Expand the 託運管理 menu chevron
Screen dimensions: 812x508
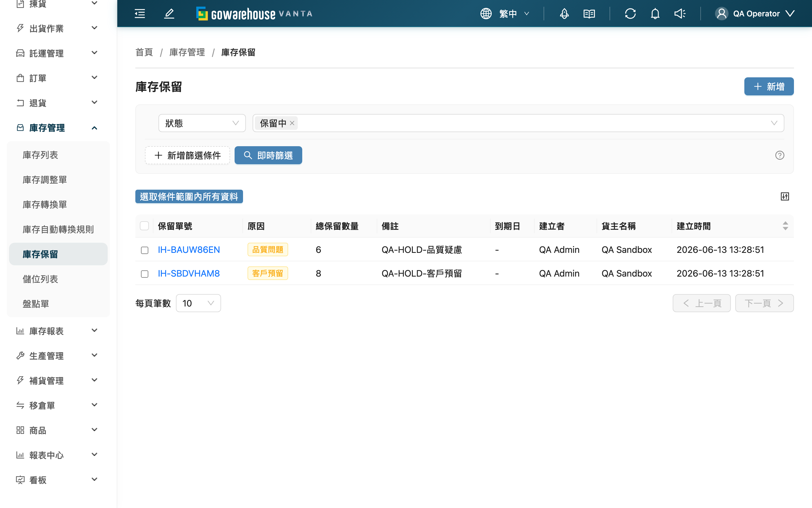tap(95, 52)
